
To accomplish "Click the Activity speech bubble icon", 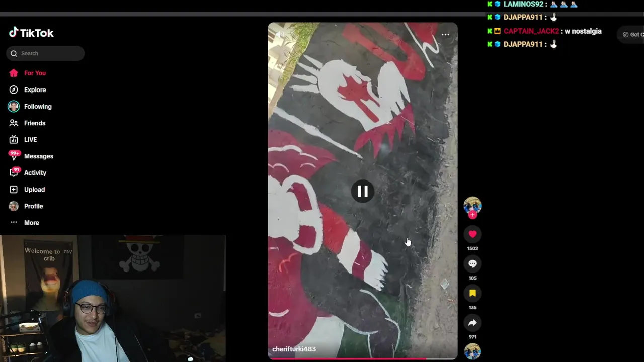I will 14,172.
